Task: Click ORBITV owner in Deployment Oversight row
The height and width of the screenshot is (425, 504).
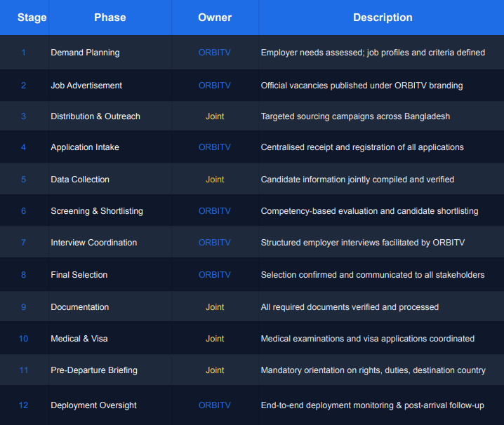Action: click(214, 405)
